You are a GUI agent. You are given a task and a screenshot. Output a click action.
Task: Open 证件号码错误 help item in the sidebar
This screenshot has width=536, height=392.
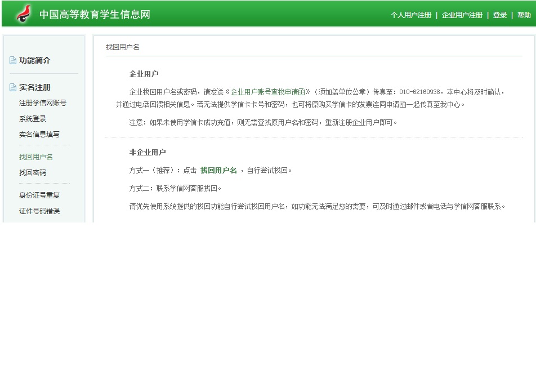39,211
